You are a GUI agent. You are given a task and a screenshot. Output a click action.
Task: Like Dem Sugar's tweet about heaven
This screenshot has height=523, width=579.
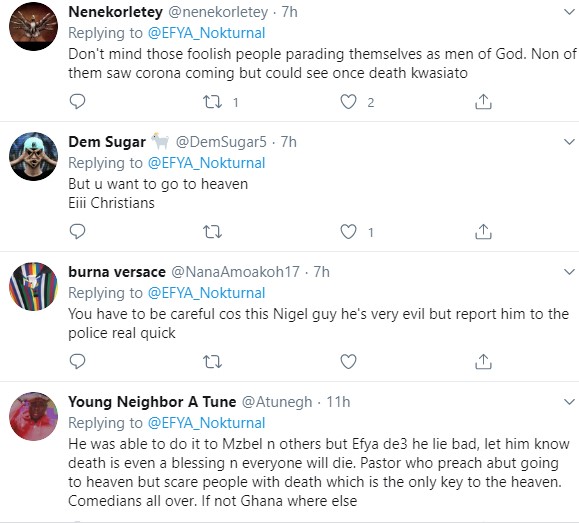click(x=348, y=232)
